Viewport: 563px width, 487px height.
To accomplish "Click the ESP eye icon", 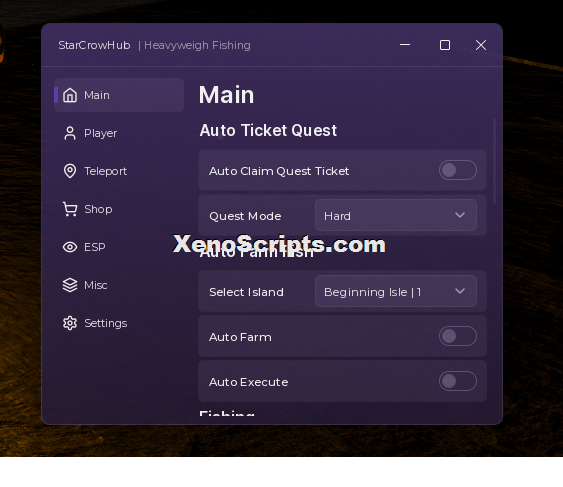I will pos(70,247).
